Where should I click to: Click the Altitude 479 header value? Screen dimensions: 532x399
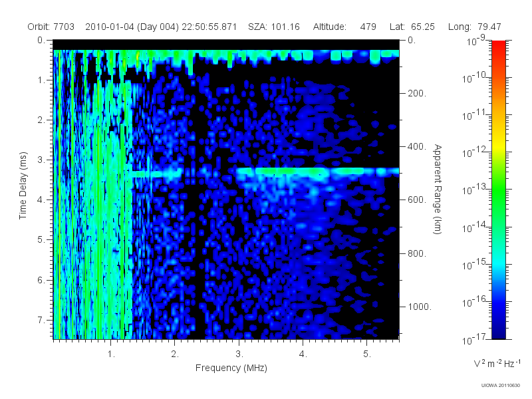click(344, 27)
